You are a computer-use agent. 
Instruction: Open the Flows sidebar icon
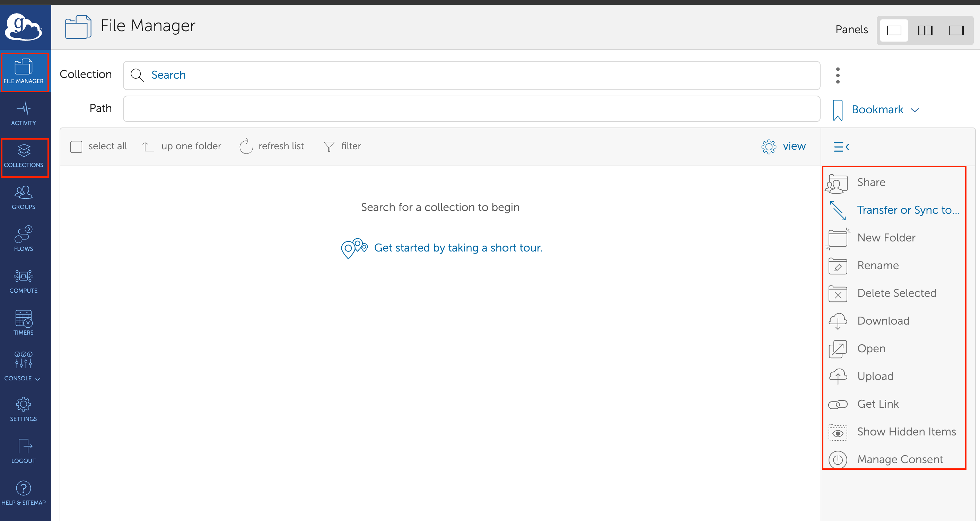coord(24,234)
